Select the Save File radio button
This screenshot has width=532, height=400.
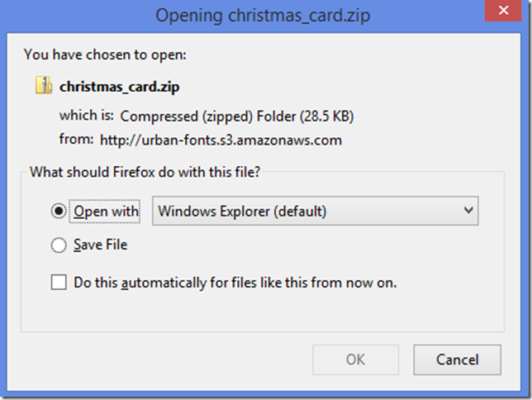pos(59,245)
